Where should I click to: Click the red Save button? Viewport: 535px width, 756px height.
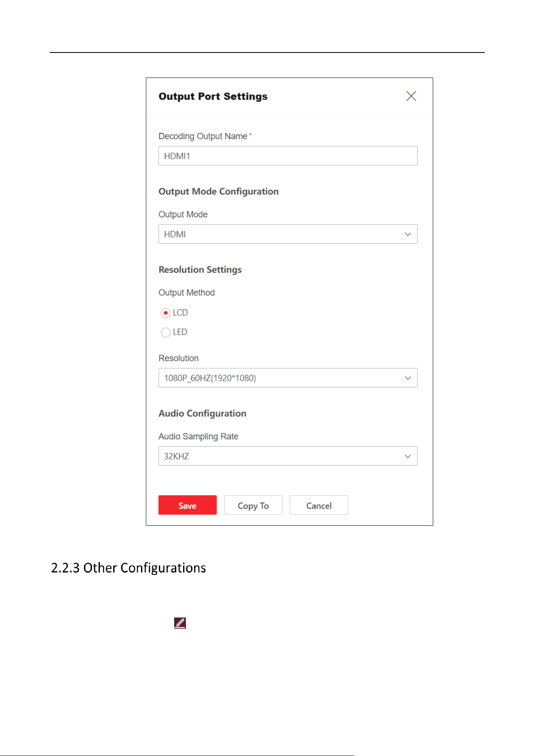click(187, 505)
